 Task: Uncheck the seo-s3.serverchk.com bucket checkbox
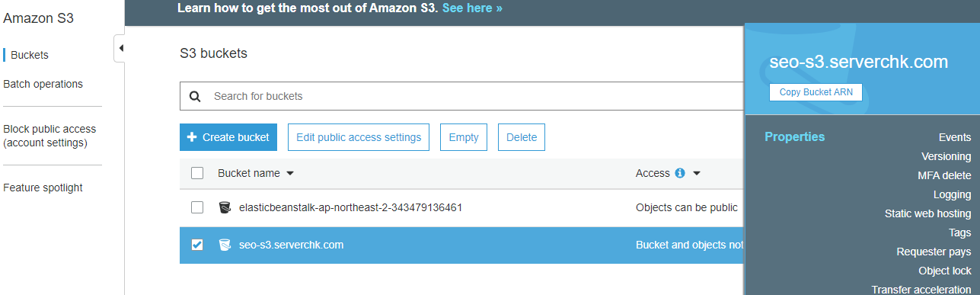click(x=197, y=245)
